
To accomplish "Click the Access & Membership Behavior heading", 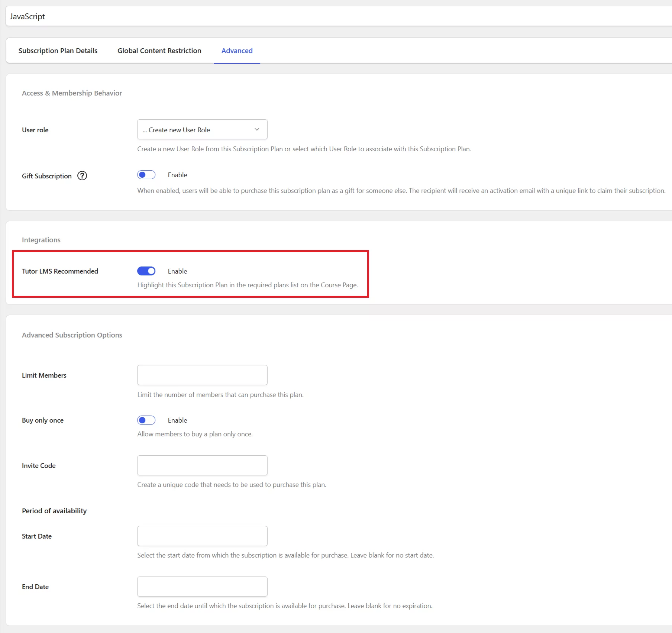I will (72, 93).
